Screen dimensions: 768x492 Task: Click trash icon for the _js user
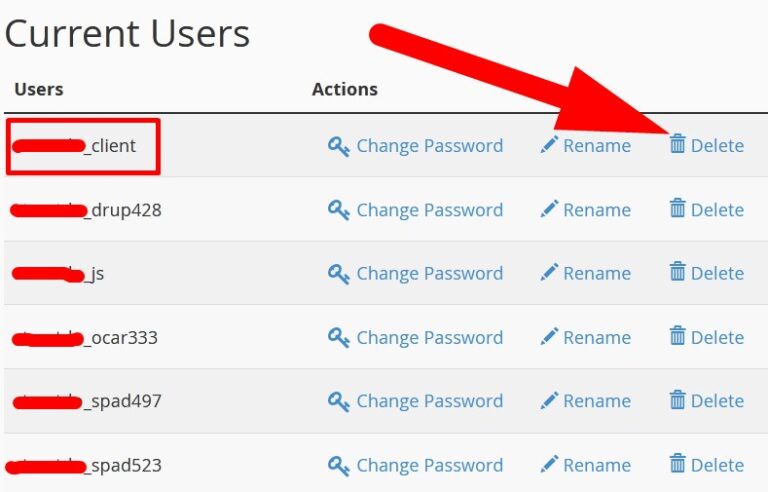point(678,272)
